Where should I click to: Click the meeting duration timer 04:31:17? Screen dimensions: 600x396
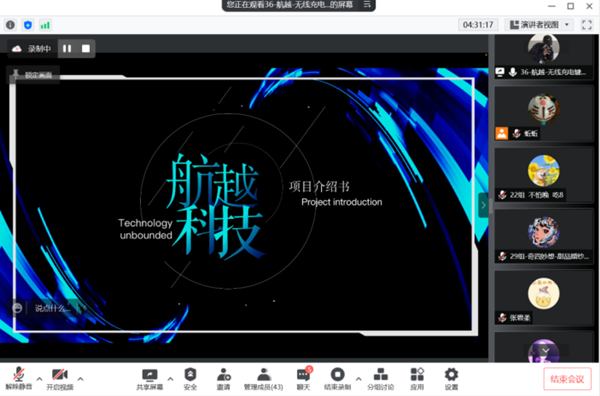[x=478, y=25]
